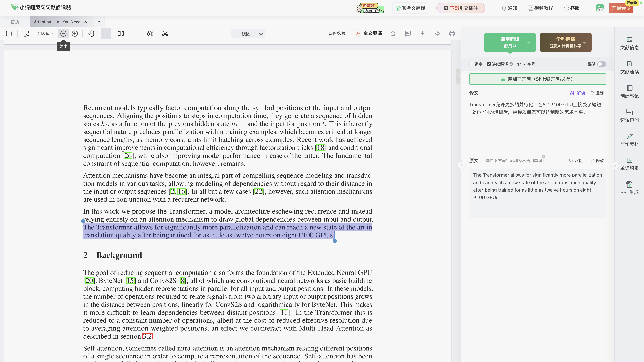Toggle the left sidebar panel icon

[x=9, y=34]
